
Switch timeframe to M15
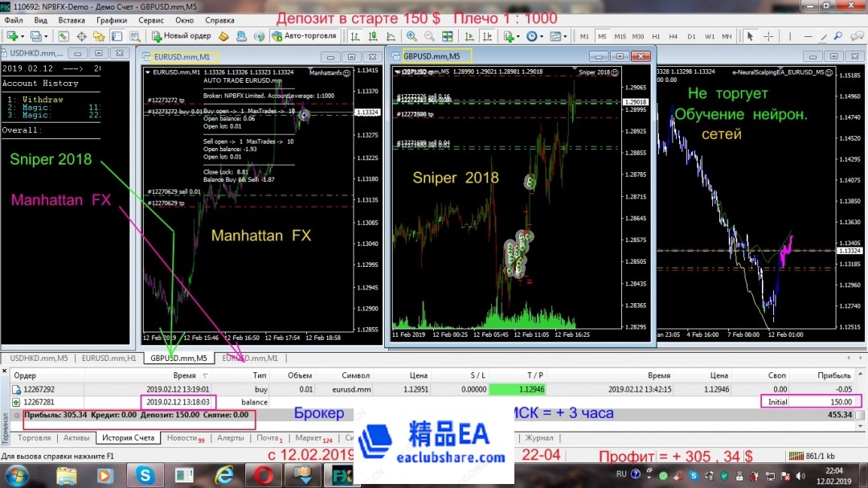click(620, 36)
